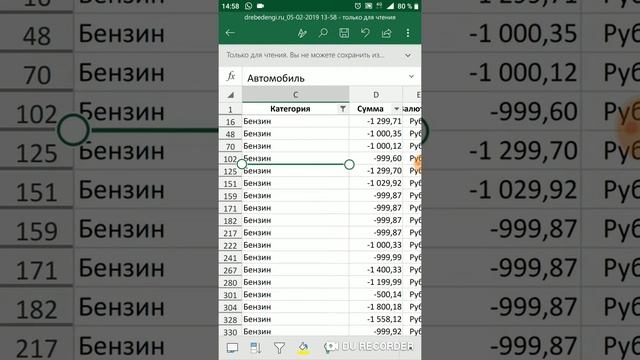Select row header 222

pos(230,245)
